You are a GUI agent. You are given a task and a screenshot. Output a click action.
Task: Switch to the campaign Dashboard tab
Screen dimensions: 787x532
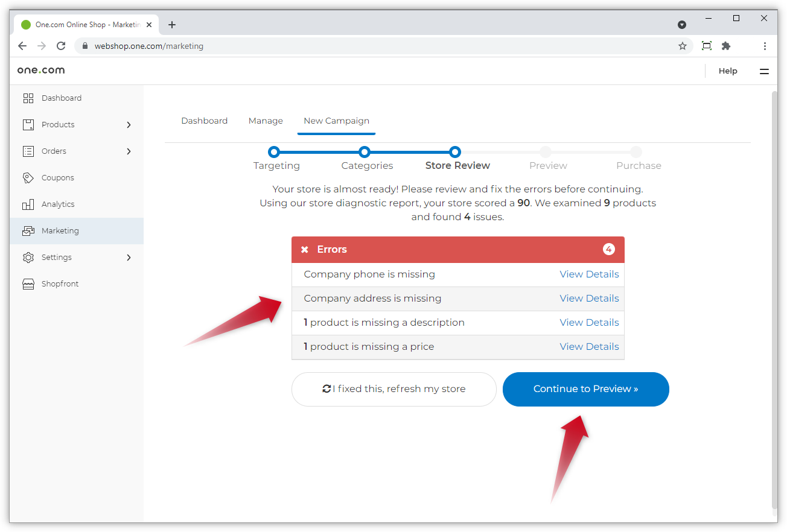click(x=205, y=121)
